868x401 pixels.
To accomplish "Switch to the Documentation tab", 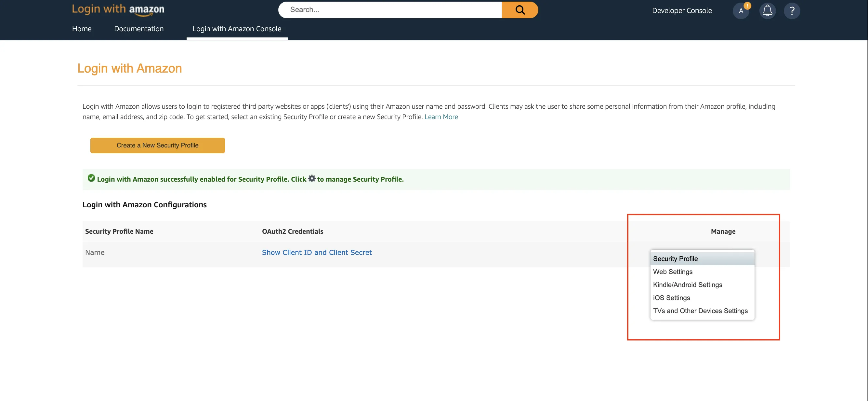I will click(138, 29).
